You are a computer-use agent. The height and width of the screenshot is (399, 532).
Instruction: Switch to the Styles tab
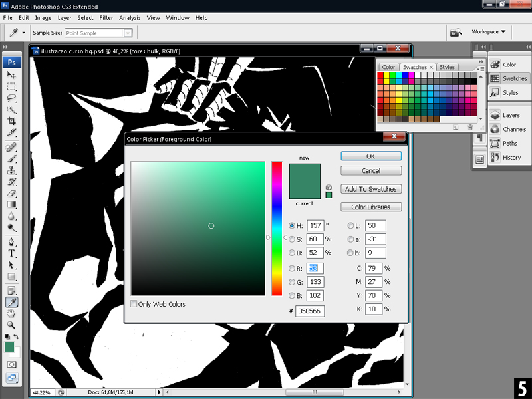pos(447,67)
